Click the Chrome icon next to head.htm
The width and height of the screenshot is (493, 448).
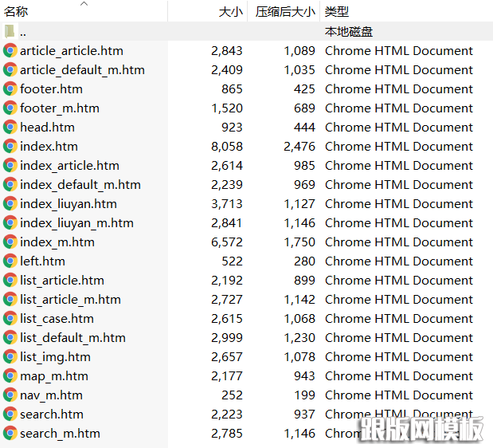pos(10,127)
